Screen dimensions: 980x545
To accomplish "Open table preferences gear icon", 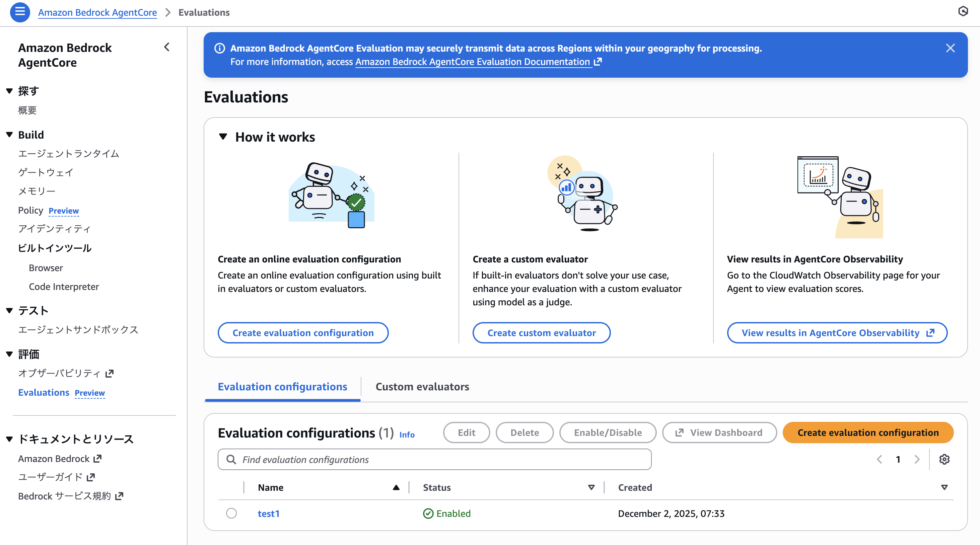I will tap(944, 459).
